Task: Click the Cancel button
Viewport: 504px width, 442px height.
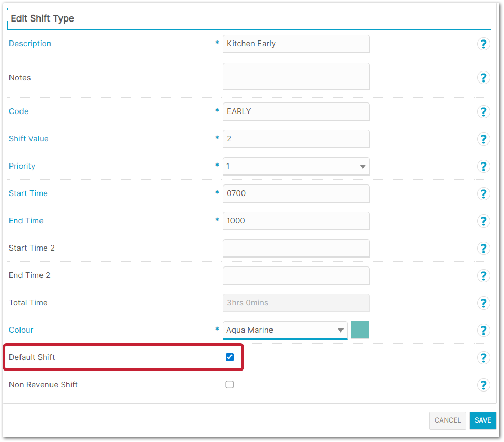Action: 447,420
